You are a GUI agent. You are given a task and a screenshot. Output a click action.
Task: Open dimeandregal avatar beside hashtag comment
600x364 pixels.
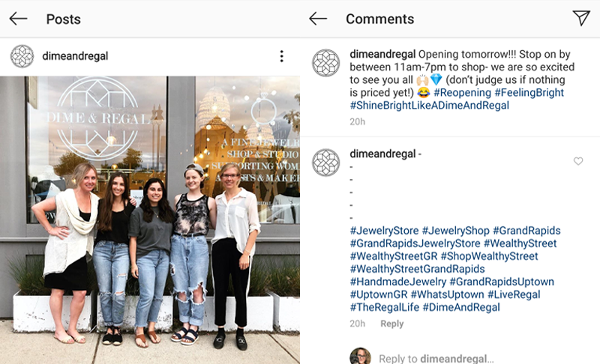(325, 163)
